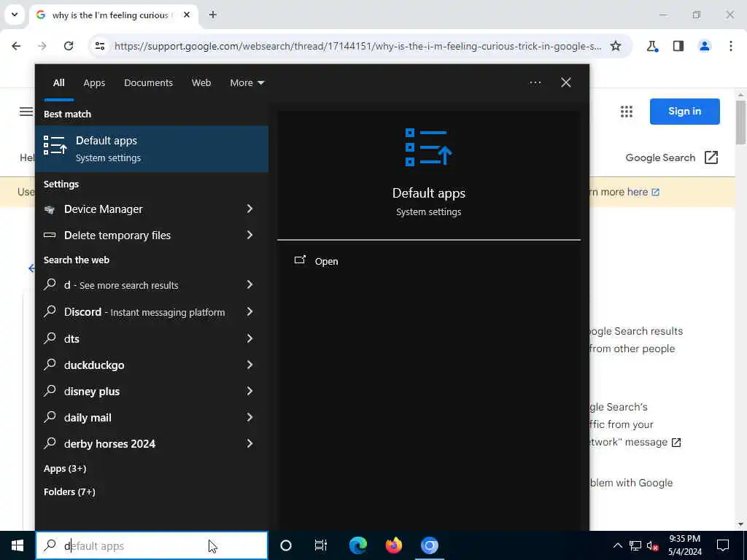747x560 pixels.
Task: Close the 'why is the I'm feeling curious' tab
Action: click(187, 15)
